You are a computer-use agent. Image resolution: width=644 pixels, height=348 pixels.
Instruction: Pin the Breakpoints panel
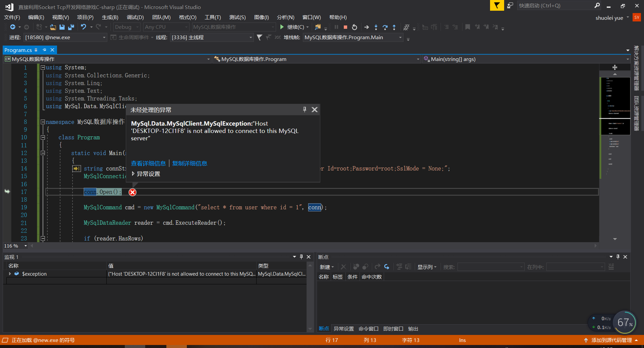click(618, 257)
